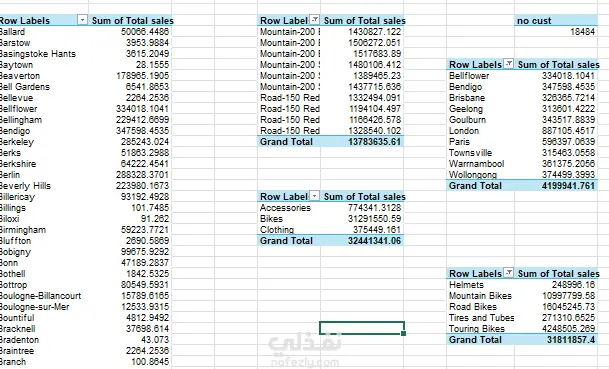Select the Bikes row label cell

(x=289, y=219)
